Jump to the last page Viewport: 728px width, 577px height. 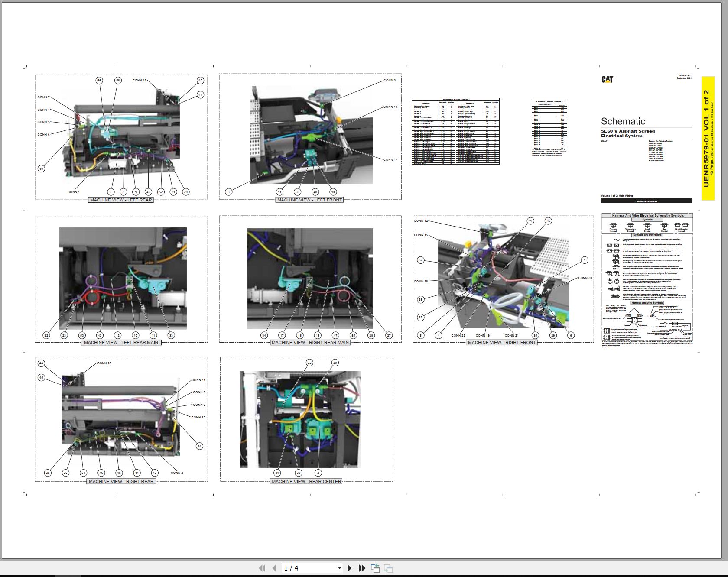click(362, 568)
